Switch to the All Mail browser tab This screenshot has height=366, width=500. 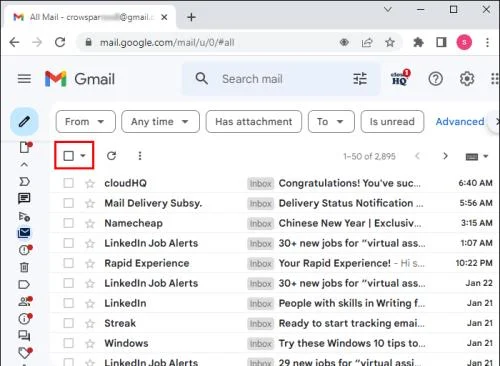pos(90,17)
